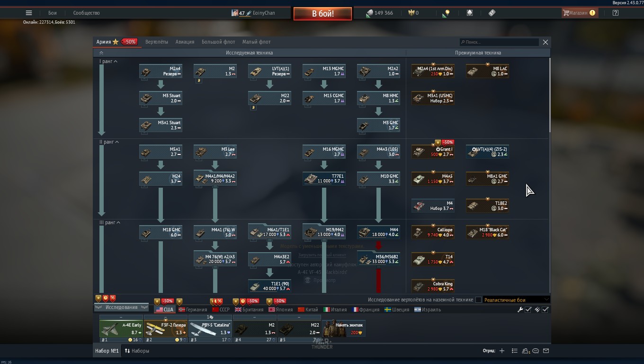Expand the M4A1/M4/M4A2 vehicle group
The image size is (644, 364).
click(x=215, y=178)
